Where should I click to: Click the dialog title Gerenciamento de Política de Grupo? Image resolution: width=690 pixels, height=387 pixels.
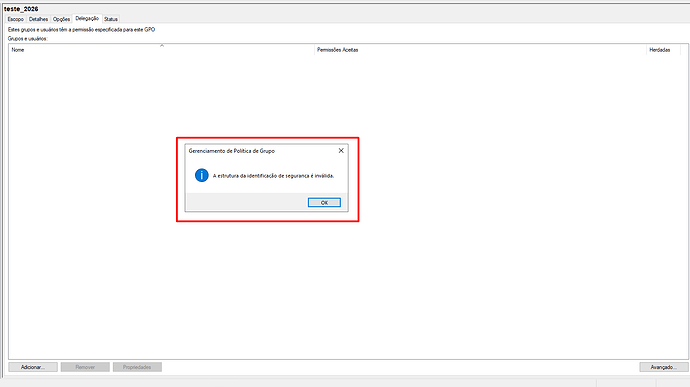pos(231,151)
